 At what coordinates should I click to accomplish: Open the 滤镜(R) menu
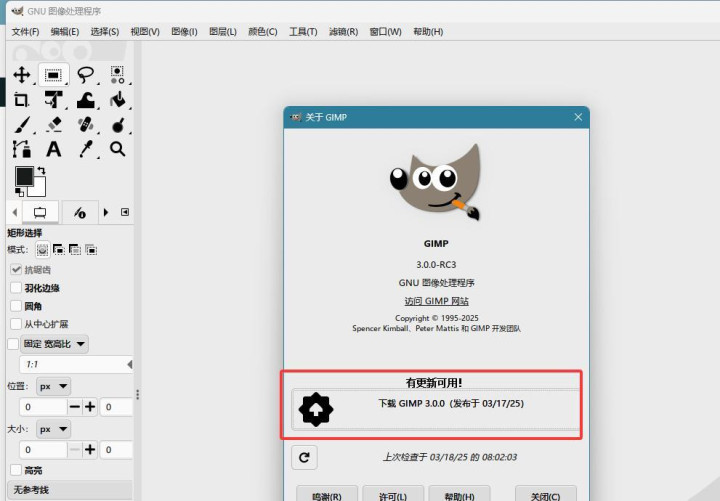coord(343,32)
